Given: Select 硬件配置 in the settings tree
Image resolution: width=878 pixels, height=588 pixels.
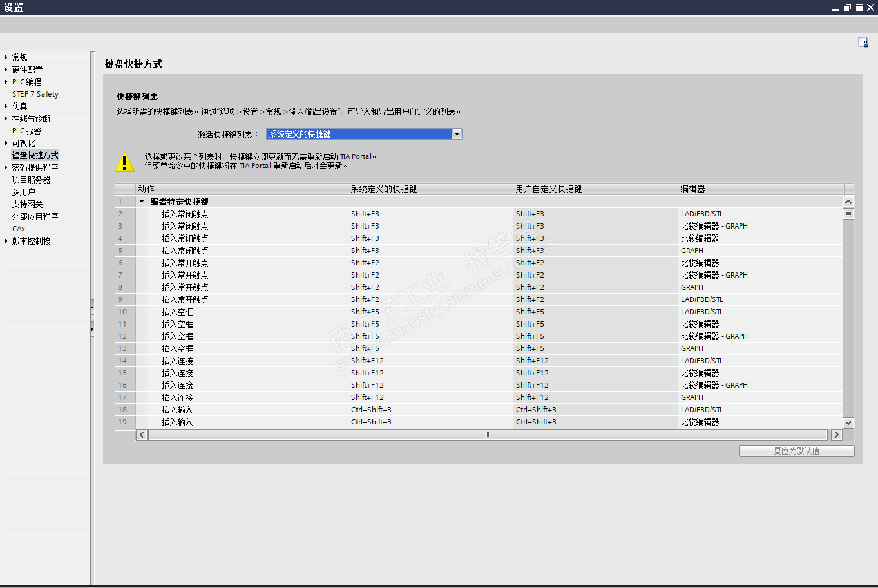Looking at the screenshot, I should click(27, 70).
